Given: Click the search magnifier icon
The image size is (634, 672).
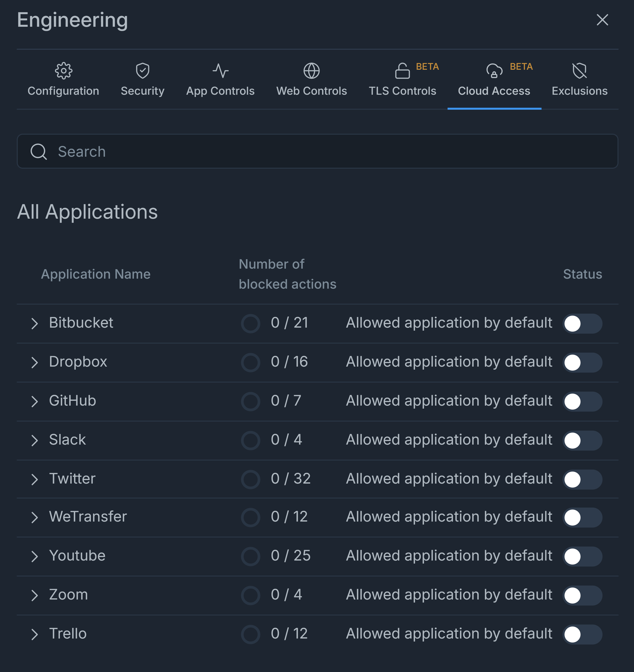Looking at the screenshot, I should coord(38,151).
